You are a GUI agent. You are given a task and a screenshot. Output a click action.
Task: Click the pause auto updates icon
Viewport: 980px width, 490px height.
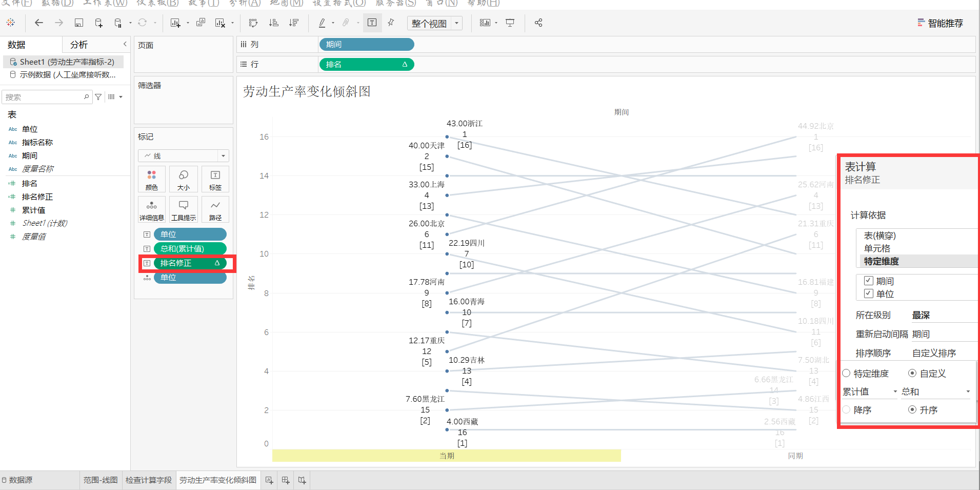[x=118, y=23]
